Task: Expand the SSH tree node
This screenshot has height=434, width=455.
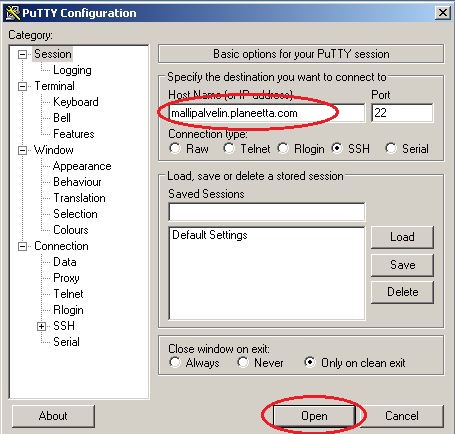Action: [41, 326]
